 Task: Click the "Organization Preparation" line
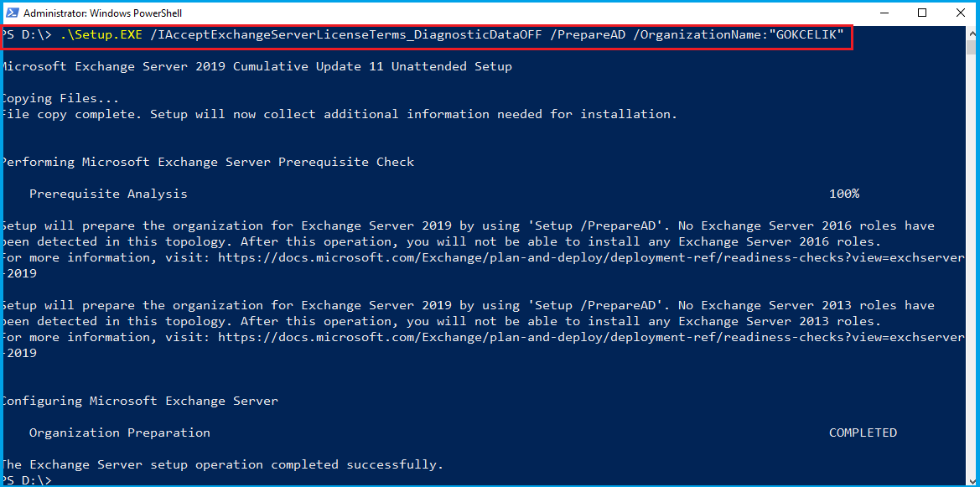tap(119, 433)
